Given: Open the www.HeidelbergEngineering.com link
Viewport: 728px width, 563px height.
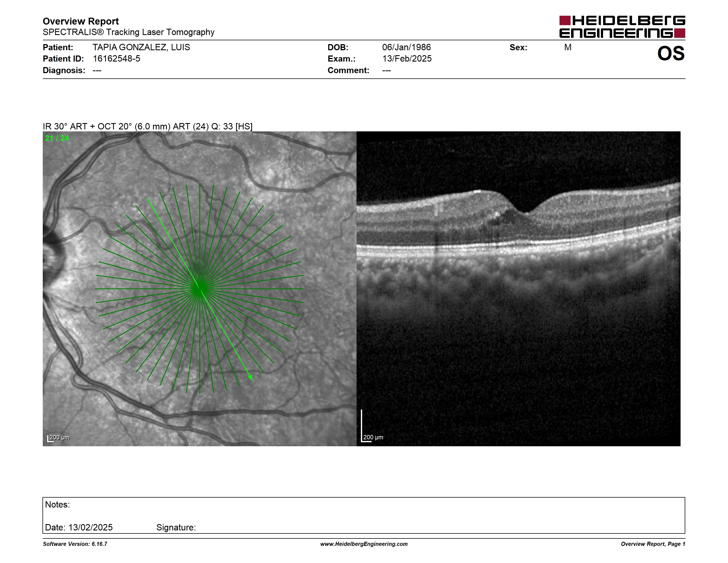Looking at the screenshot, I should point(364,544).
